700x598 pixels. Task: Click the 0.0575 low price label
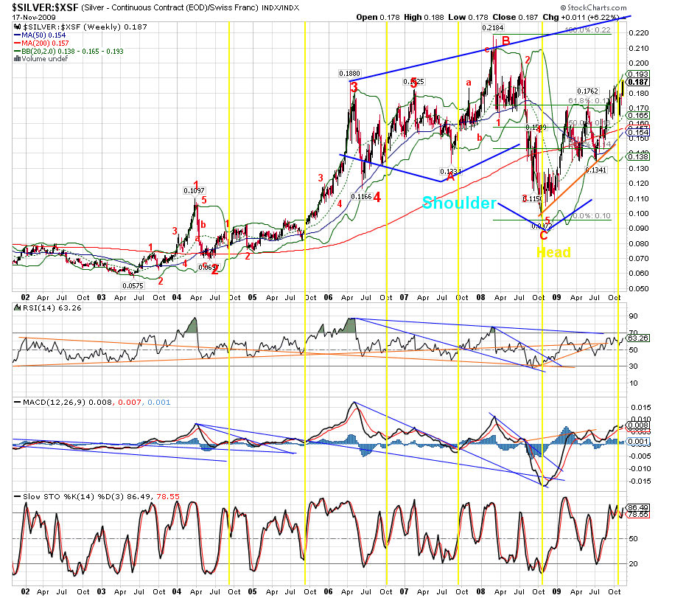tap(133, 285)
